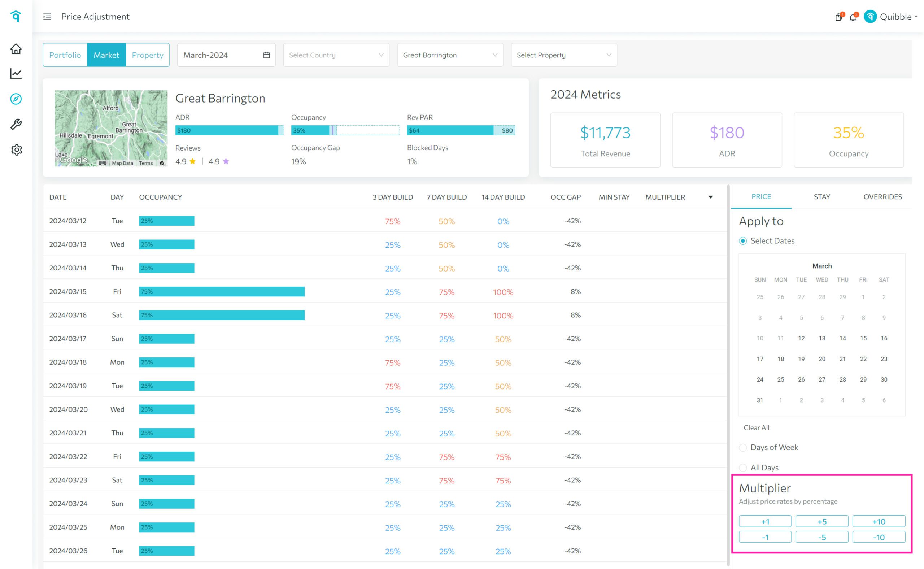Select March 12 in the calendar

click(801, 338)
